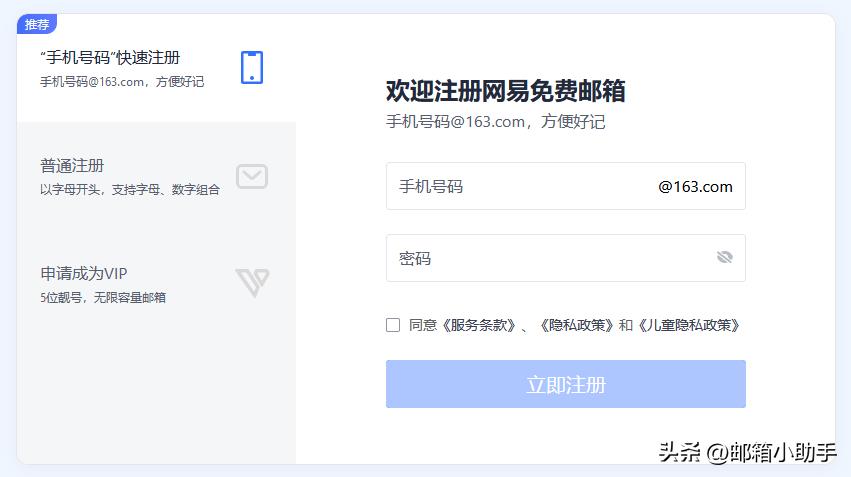Click the 立即注册 button
This screenshot has height=477, width=851.
click(x=566, y=384)
